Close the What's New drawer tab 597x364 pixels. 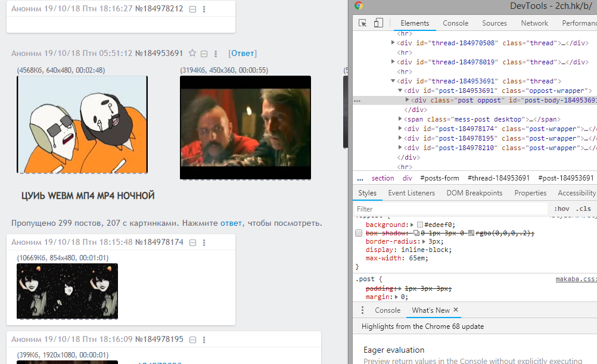click(456, 310)
